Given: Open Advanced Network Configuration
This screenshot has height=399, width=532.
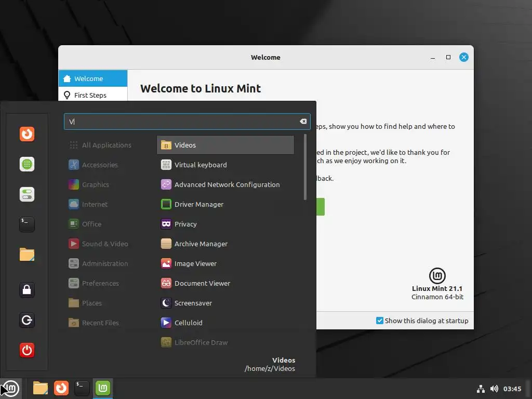Looking at the screenshot, I should [225, 184].
